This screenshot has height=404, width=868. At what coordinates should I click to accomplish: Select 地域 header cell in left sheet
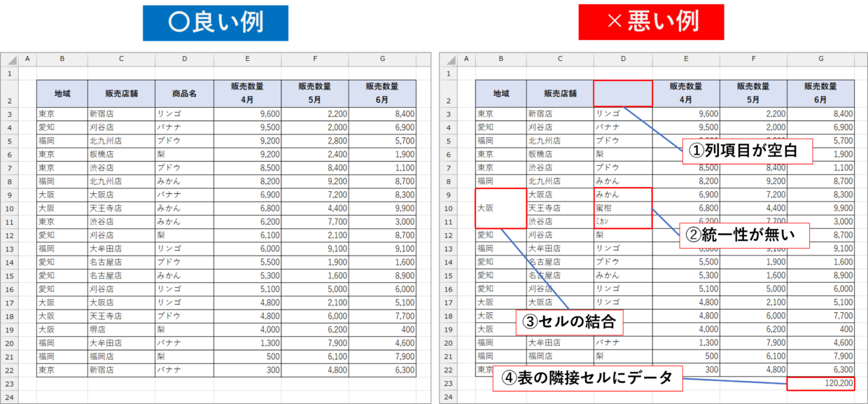[x=62, y=93]
